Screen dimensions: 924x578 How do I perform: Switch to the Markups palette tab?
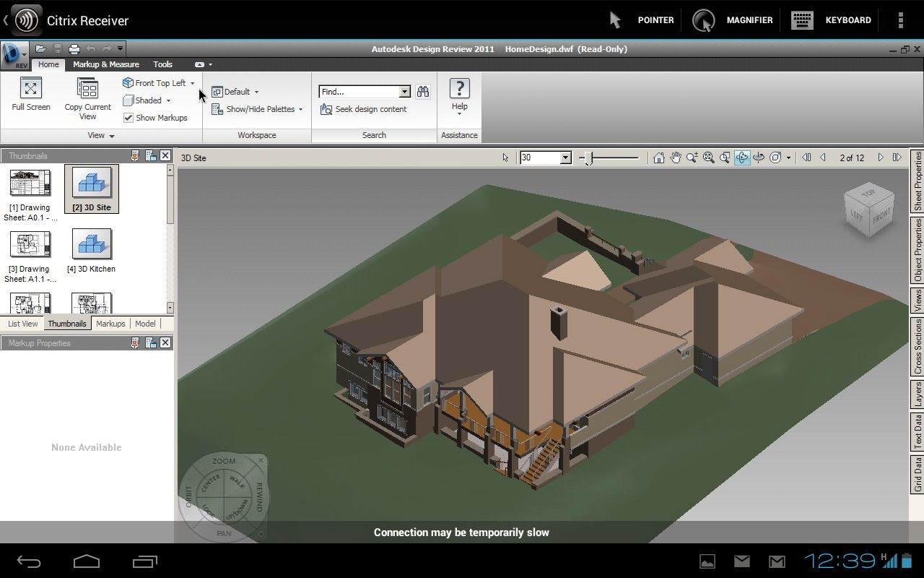(110, 324)
